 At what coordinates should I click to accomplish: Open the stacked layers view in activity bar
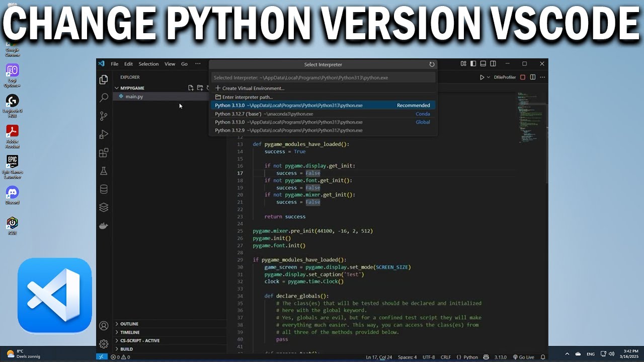(x=104, y=207)
